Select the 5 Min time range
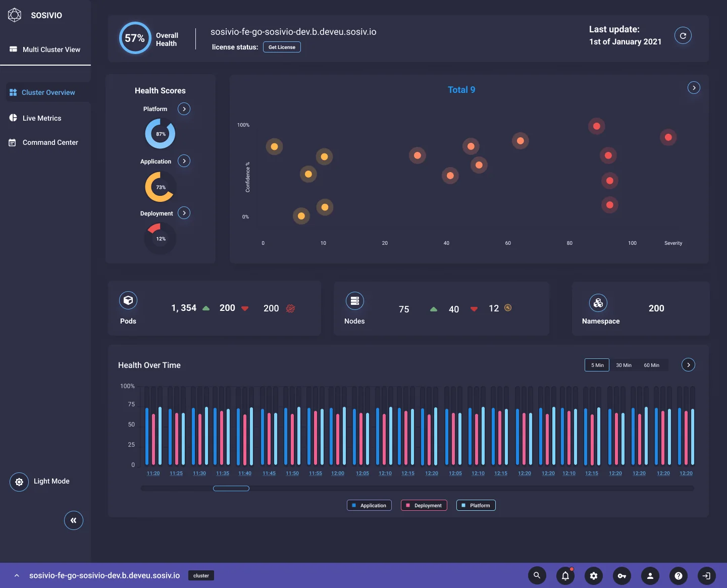Viewport: 727px width, 588px height. point(597,365)
